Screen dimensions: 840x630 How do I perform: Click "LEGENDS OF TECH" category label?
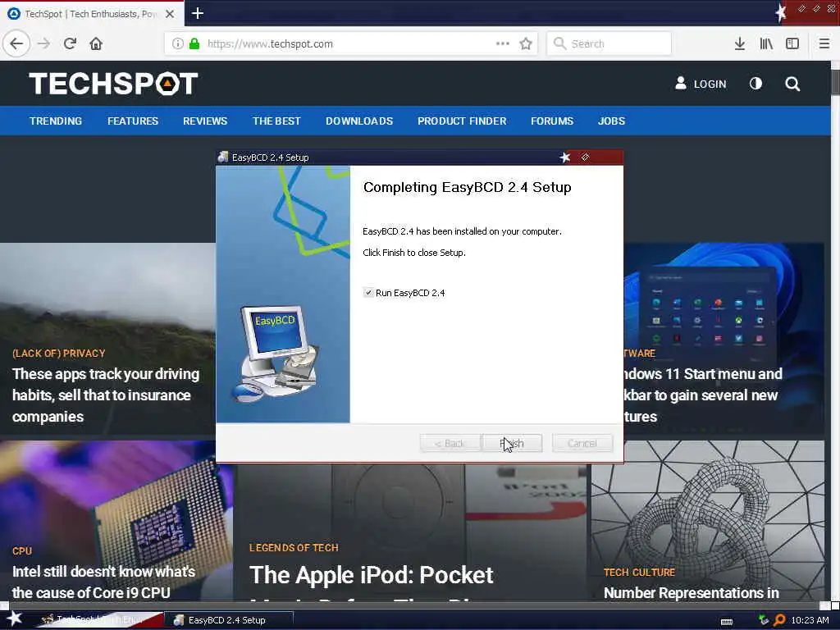click(x=294, y=547)
